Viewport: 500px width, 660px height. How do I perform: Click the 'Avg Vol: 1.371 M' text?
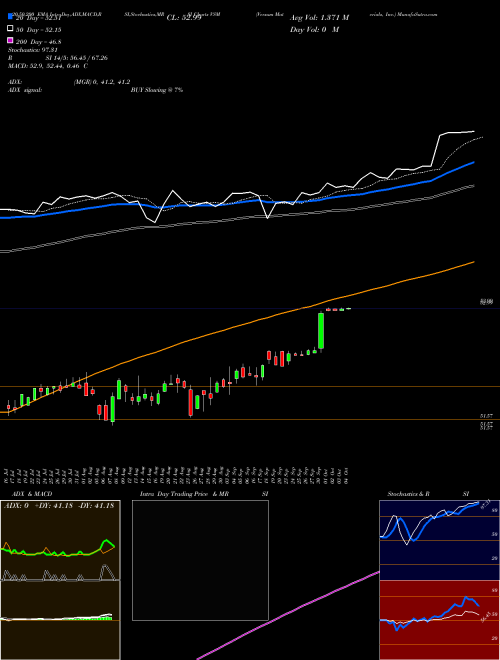pyautogui.click(x=319, y=18)
